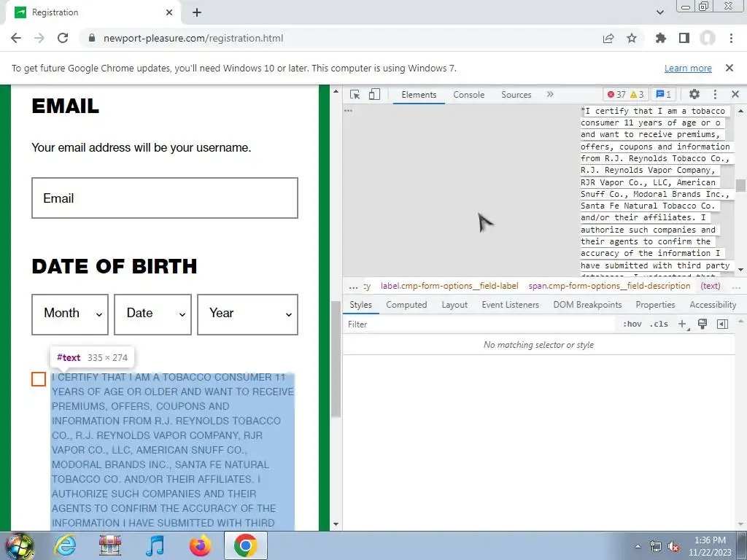Reload the registration page

[63, 38]
